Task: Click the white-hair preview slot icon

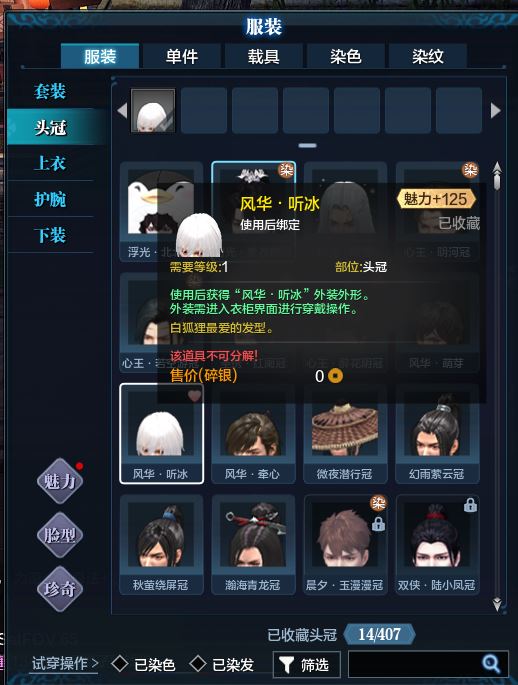Action: 153,110
